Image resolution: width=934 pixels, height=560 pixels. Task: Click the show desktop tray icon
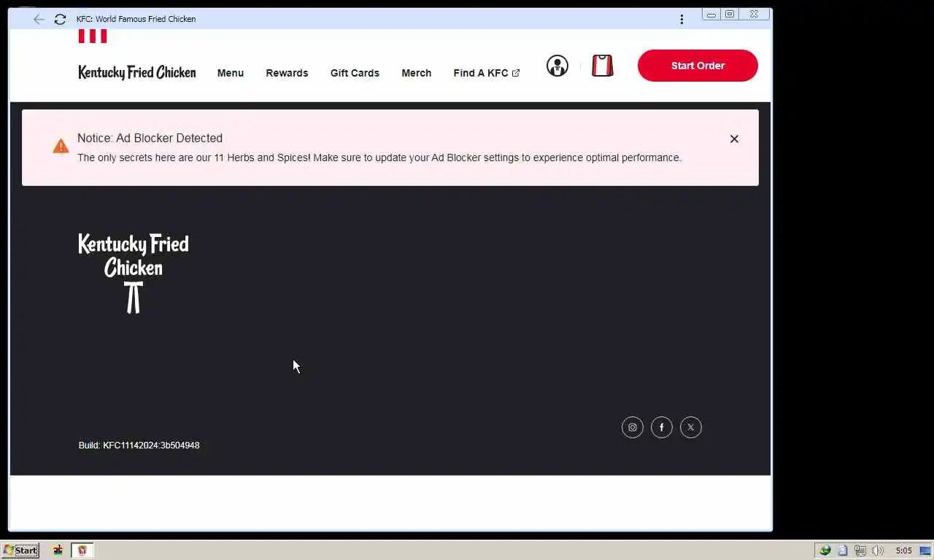point(925,551)
